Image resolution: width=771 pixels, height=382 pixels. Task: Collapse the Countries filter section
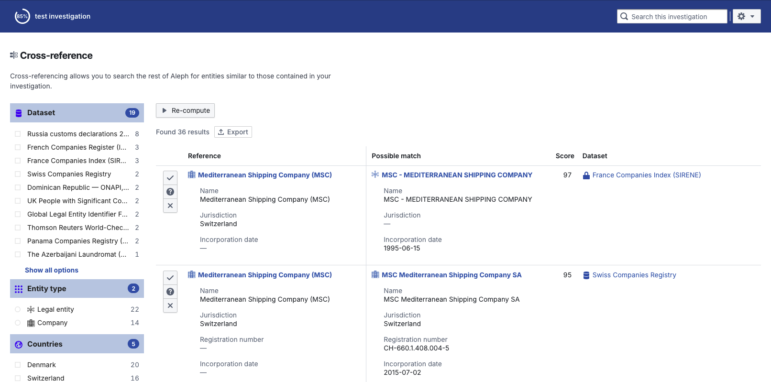(x=77, y=344)
